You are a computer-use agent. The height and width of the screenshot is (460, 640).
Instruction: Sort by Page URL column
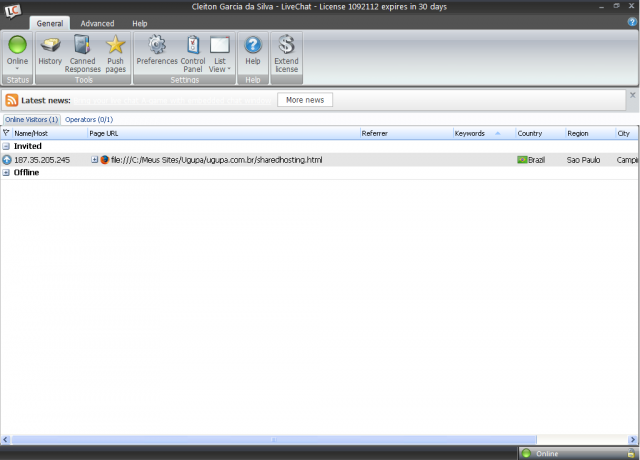pyautogui.click(x=224, y=133)
